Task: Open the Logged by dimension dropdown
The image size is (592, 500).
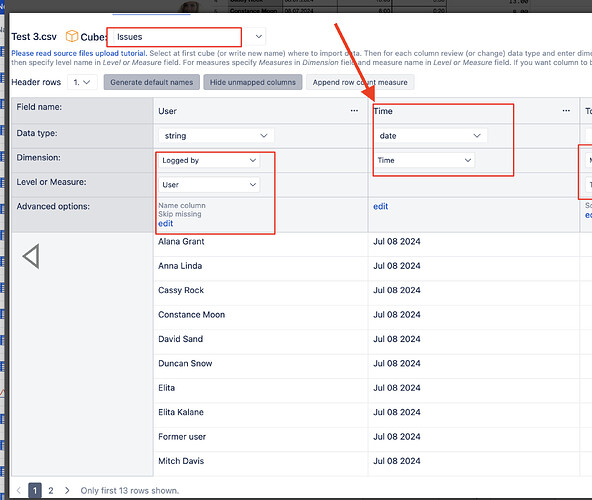Action: tap(209, 160)
